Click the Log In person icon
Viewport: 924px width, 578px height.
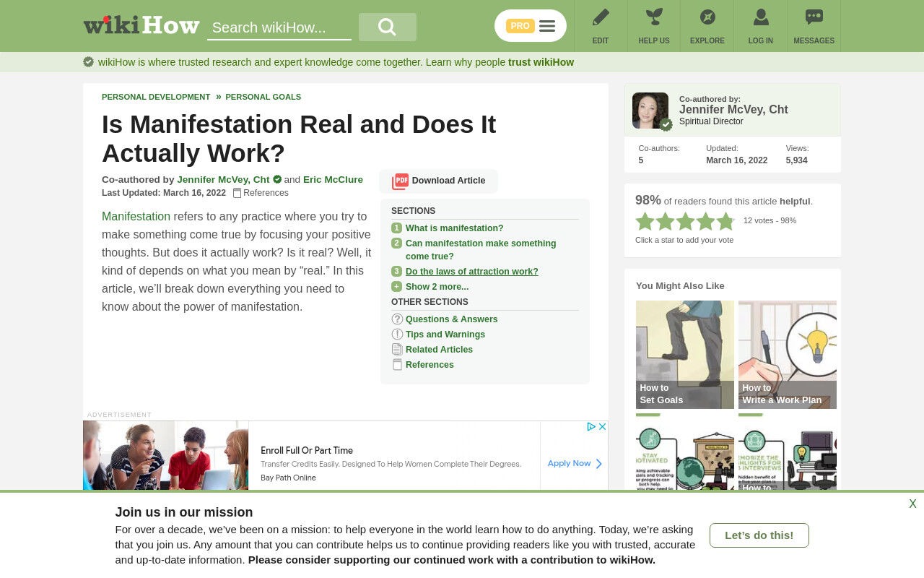pos(761,17)
